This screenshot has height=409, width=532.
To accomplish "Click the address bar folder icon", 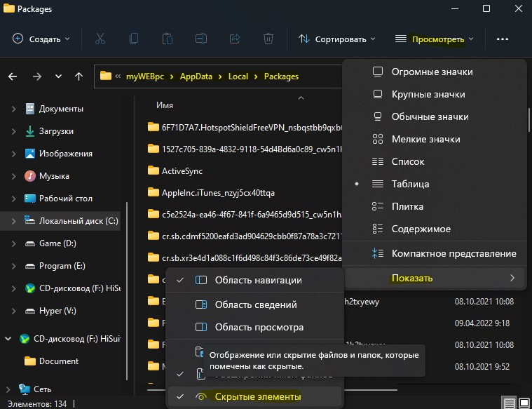I will [106, 75].
